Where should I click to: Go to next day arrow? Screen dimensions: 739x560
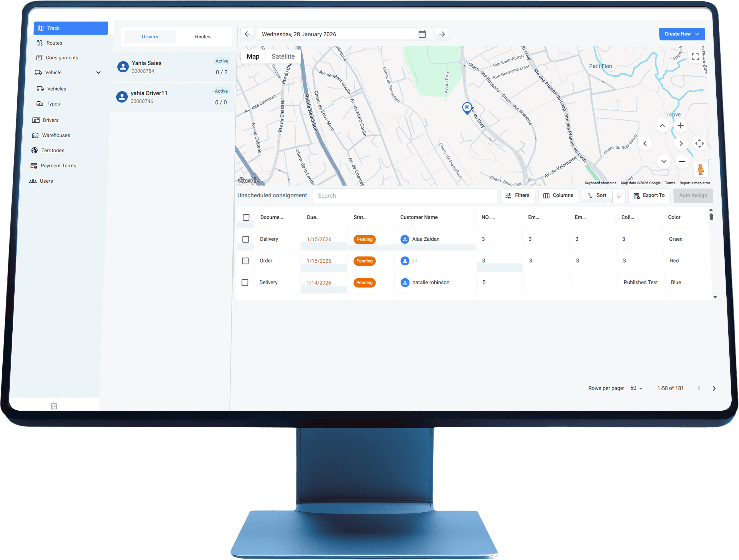(x=442, y=34)
